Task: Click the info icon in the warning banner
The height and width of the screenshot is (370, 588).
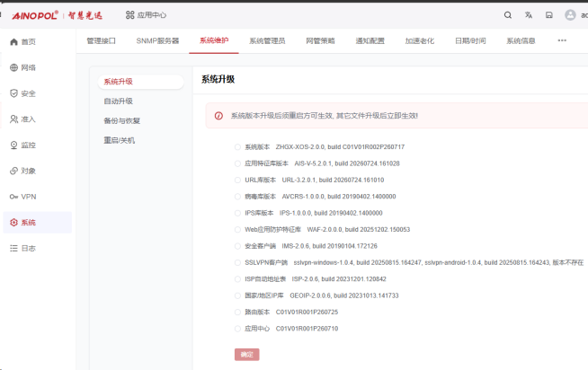Action: (x=218, y=116)
